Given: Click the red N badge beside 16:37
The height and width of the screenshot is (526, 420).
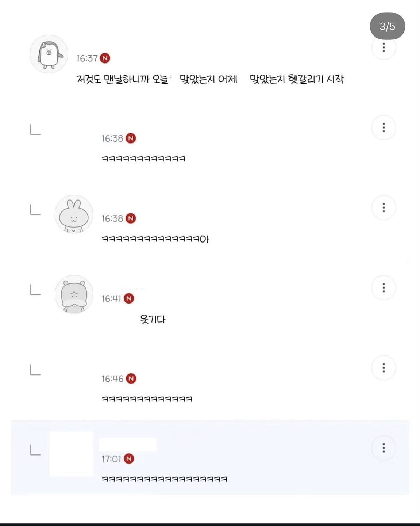Looking at the screenshot, I should pos(105,58).
